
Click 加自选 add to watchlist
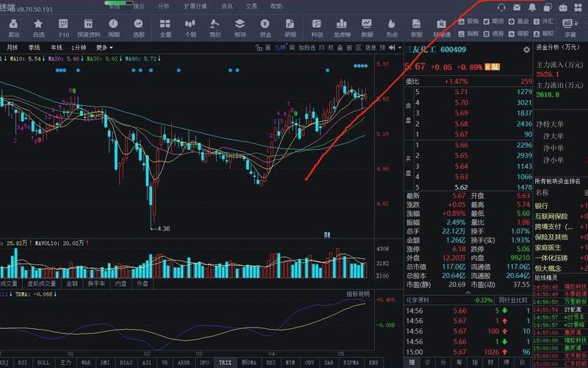click(x=306, y=48)
